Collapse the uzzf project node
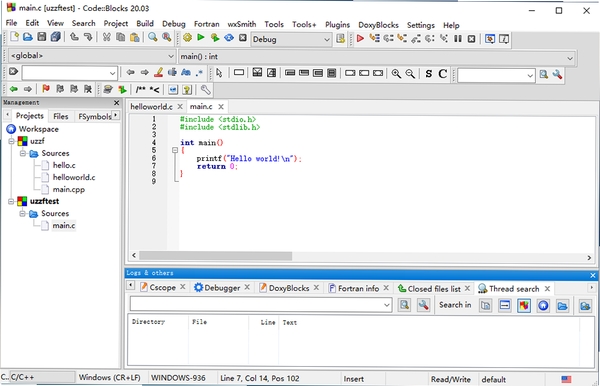 tap(11, 141)
